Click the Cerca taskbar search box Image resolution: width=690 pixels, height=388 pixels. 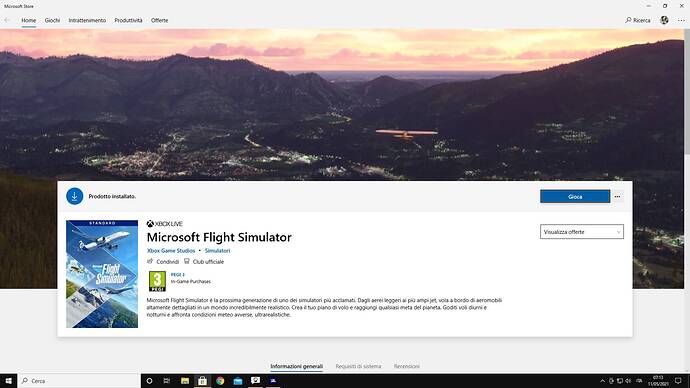click(x=79, y=381)
